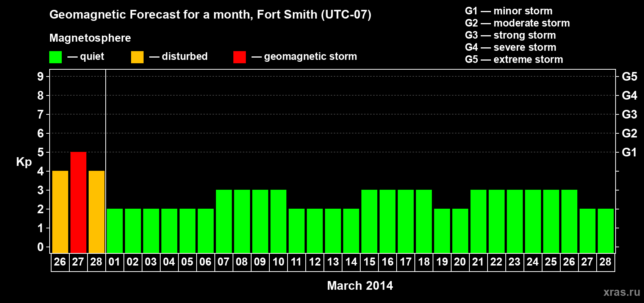The width and height of the screenshot is (644, 303).
Task: Click 'G4 — severe storm' legend line
Action: click(510, 47)
